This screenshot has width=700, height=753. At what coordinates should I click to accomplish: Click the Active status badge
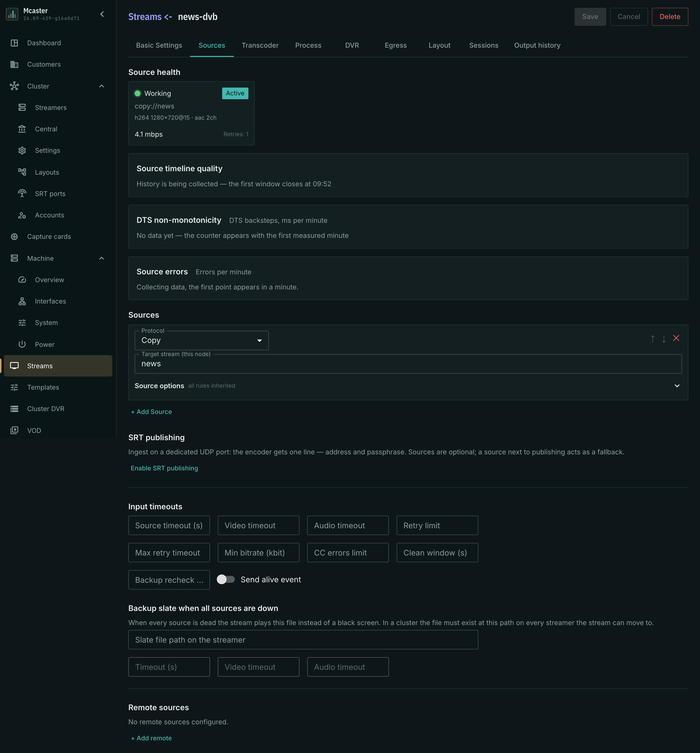[235, 93]
